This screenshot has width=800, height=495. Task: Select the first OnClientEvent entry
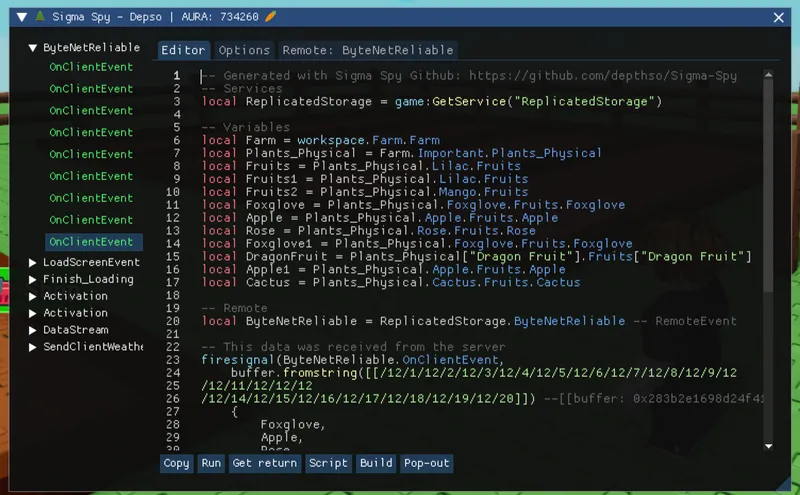(91, 67)
